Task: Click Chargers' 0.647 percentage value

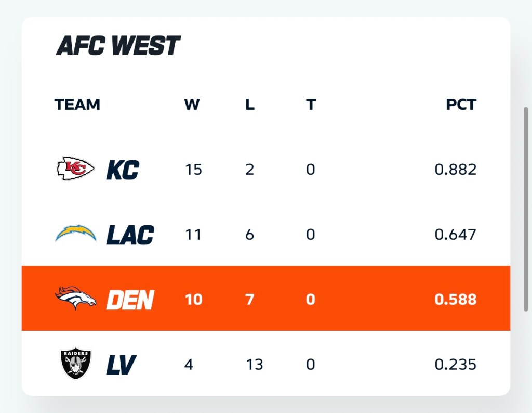Action: (455, 235)
